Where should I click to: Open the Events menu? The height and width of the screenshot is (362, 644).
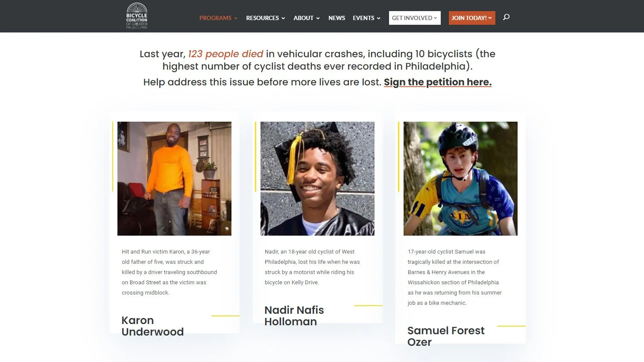pyautogui.click(x=366, y=18)
